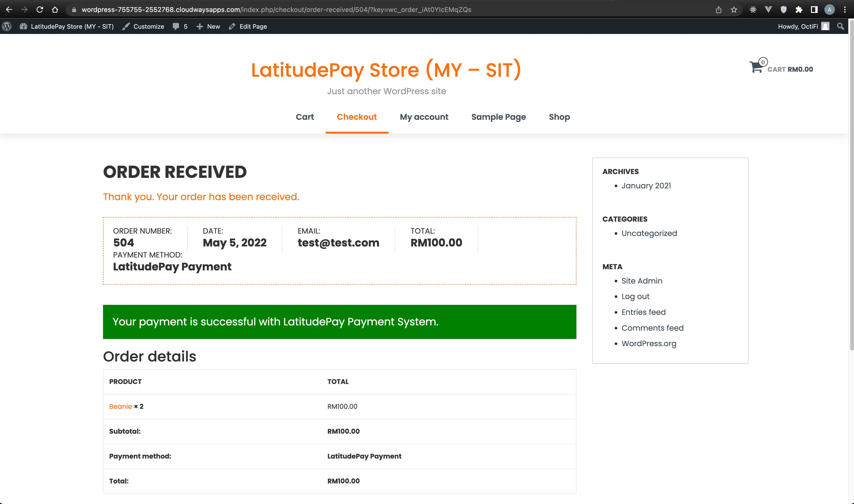Open the Customize theme option
Image resolution: width=854 pixels, height=504 pixels.
(x=143, y=27)
